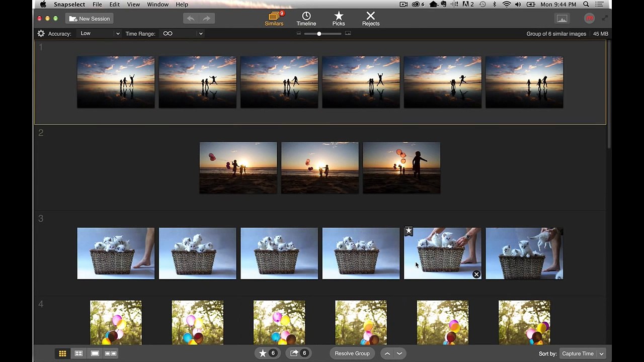Viewport: 644px width, 362px height.
Task: Change the Accuracy dropdown set to Low
Action: click(100, 34)
